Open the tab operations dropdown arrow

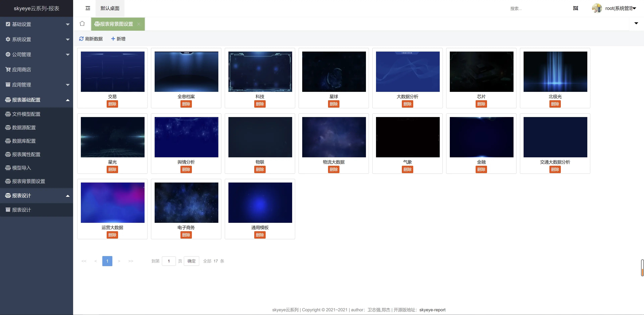tap(636, 23)
